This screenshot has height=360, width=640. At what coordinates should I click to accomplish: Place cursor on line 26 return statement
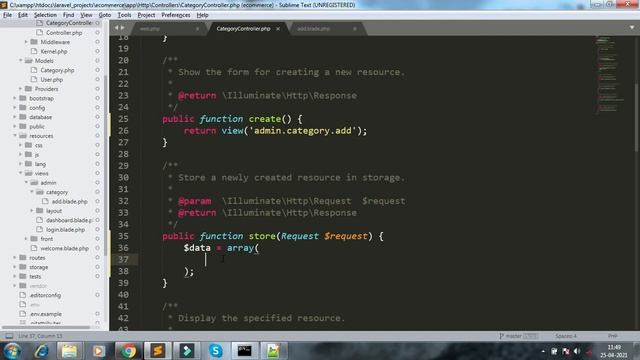[x=276, y=131]
